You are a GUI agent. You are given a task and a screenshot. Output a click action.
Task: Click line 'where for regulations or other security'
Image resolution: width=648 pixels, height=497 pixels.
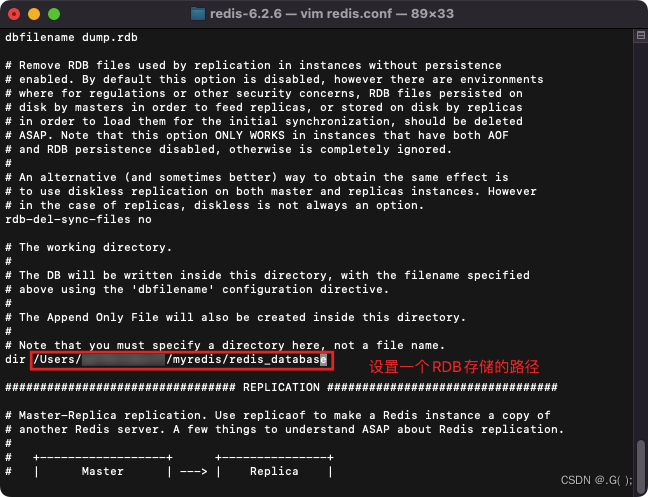[x=264, y=93]
